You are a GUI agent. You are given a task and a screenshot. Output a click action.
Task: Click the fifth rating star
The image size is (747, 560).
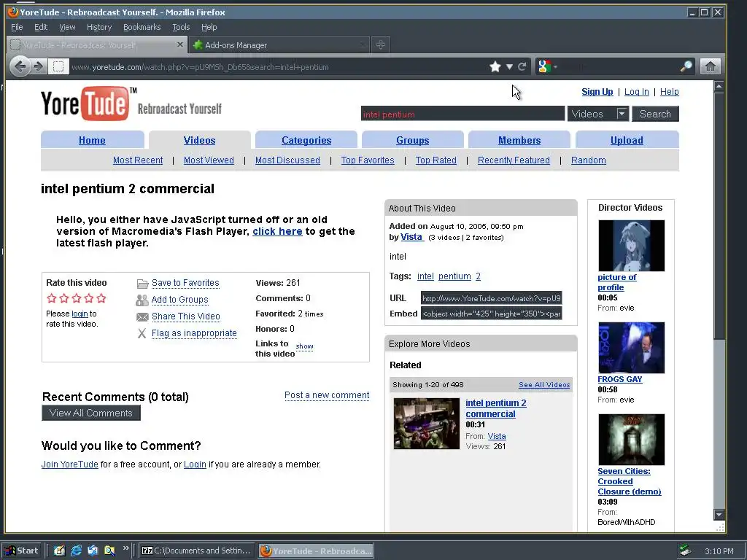(101, 298)
